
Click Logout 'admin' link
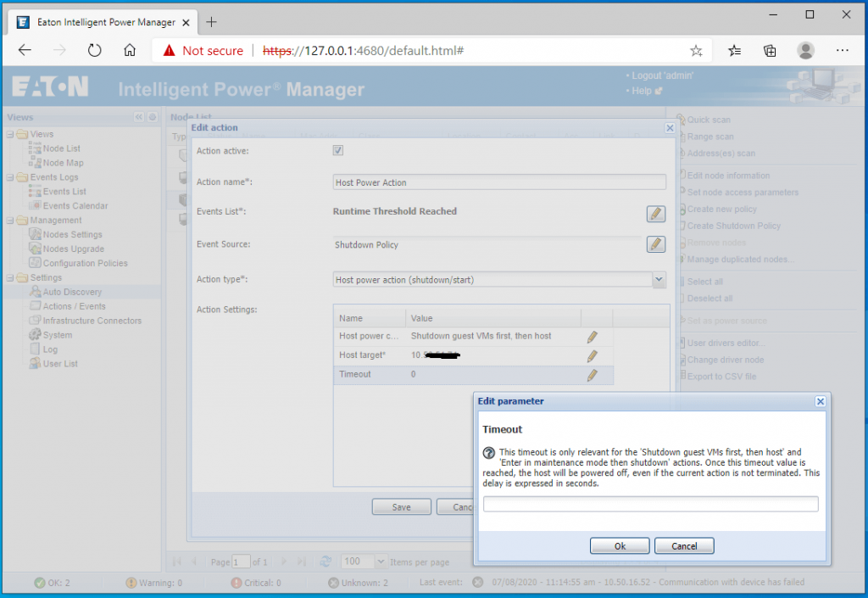click(x=663, y=75)
